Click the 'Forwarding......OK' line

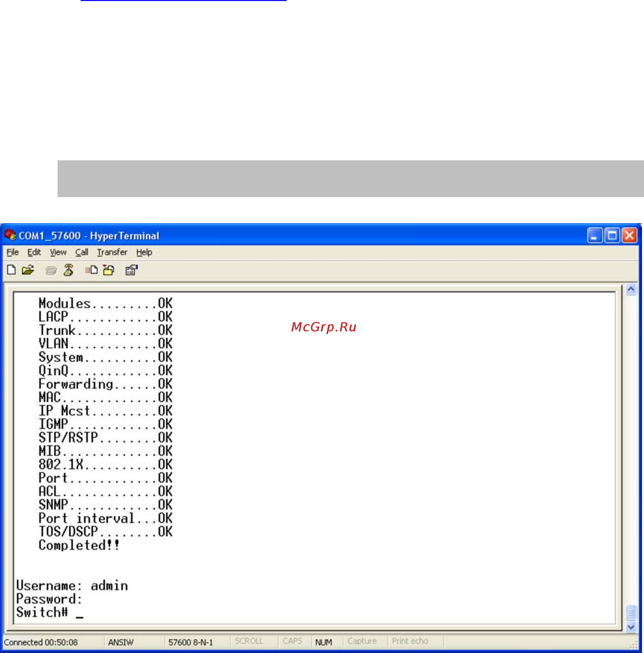pyautogui.click(x=105, y=384)
